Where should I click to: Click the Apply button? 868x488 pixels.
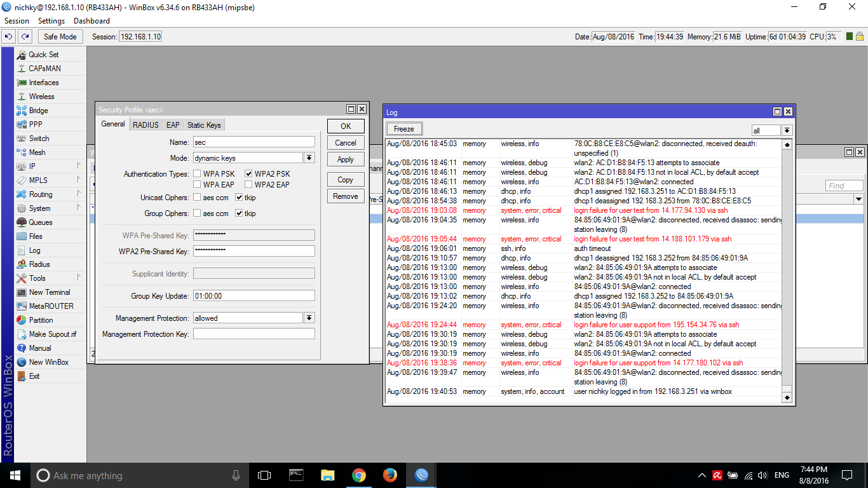(346, 159)
